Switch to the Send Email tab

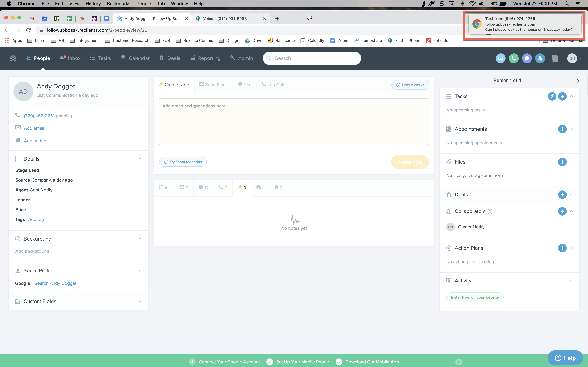tap(213, 85)
